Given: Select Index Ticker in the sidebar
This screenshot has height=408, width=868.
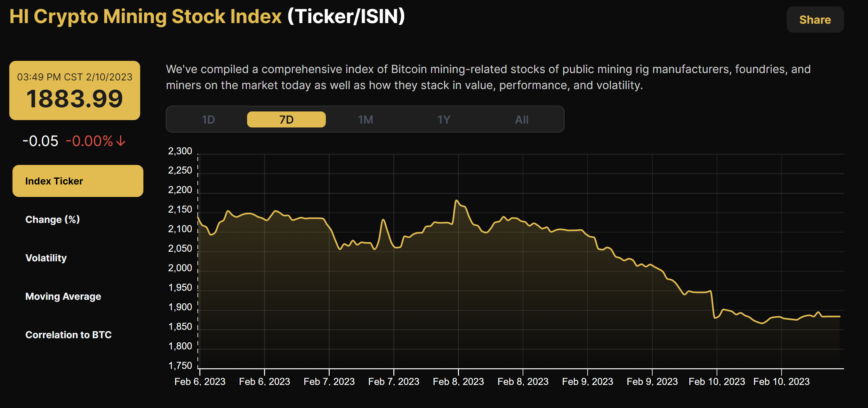Looking at the screenshot, I should 77,181.
